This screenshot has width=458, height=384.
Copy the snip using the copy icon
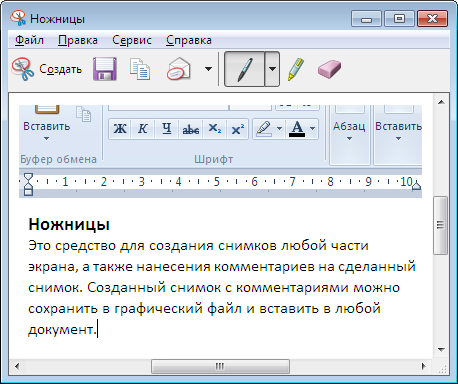(140, 69)
